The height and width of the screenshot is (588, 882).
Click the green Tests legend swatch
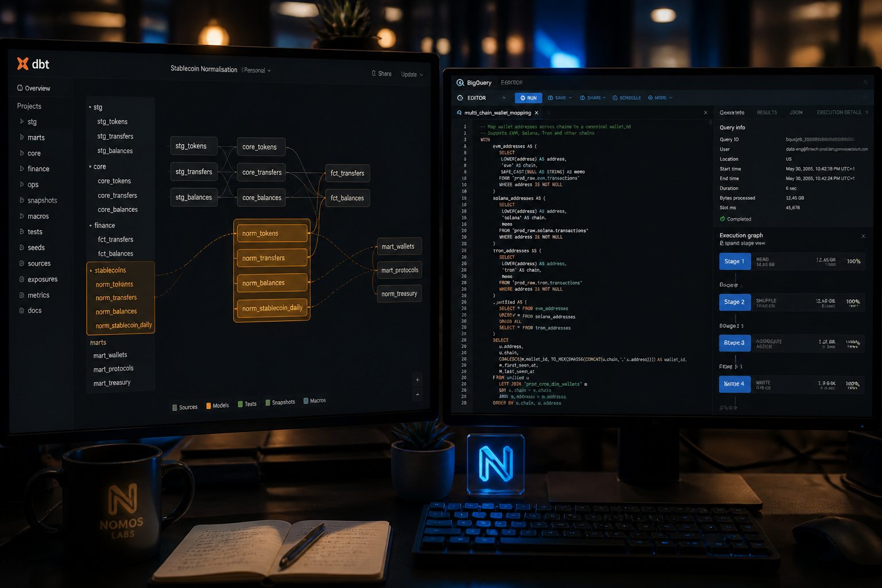click(241, 404)
